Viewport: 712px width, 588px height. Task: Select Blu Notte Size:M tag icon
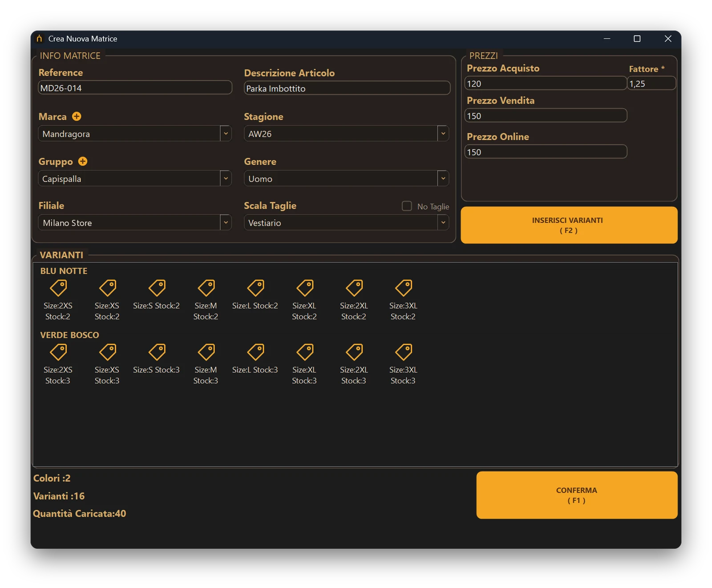206,288
